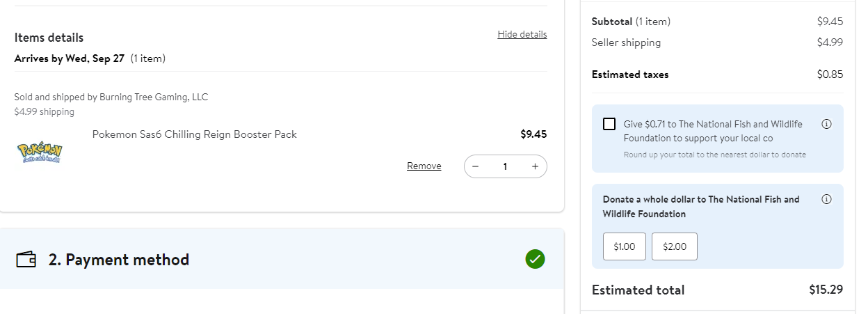
Task: Remove the Pokemon booster pack from order
Action: coord(424,166)
